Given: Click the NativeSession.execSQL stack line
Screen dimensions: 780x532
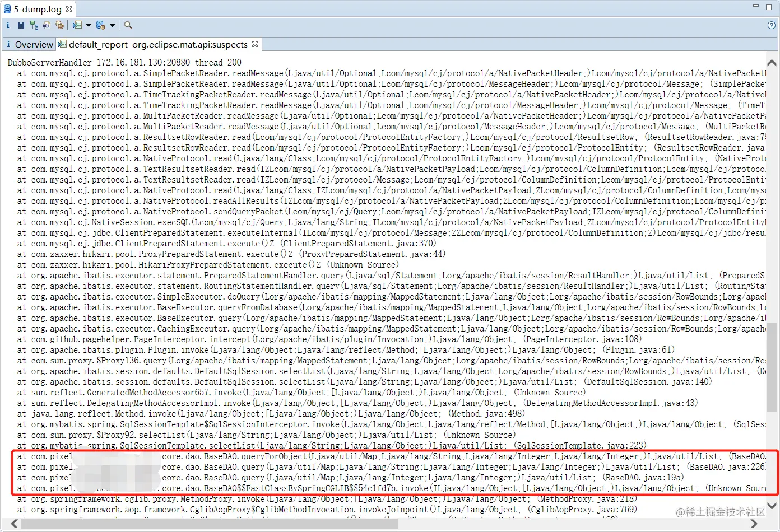Looking at the screenshot, I should click(391, 222).
